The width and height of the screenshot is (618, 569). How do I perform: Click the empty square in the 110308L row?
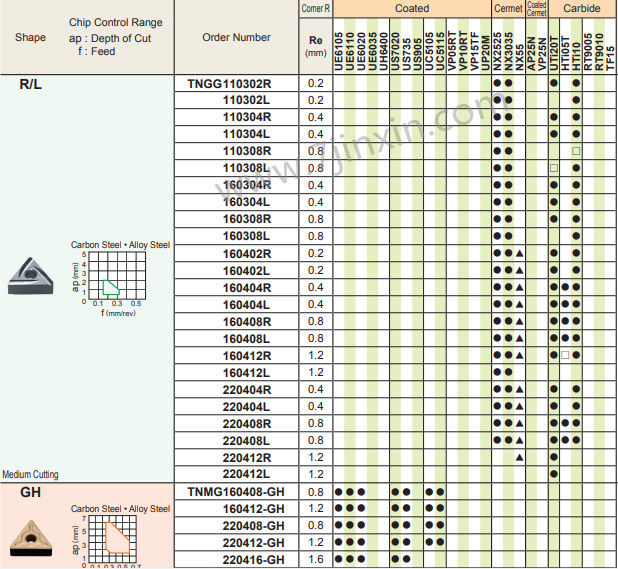coord(554,168)
